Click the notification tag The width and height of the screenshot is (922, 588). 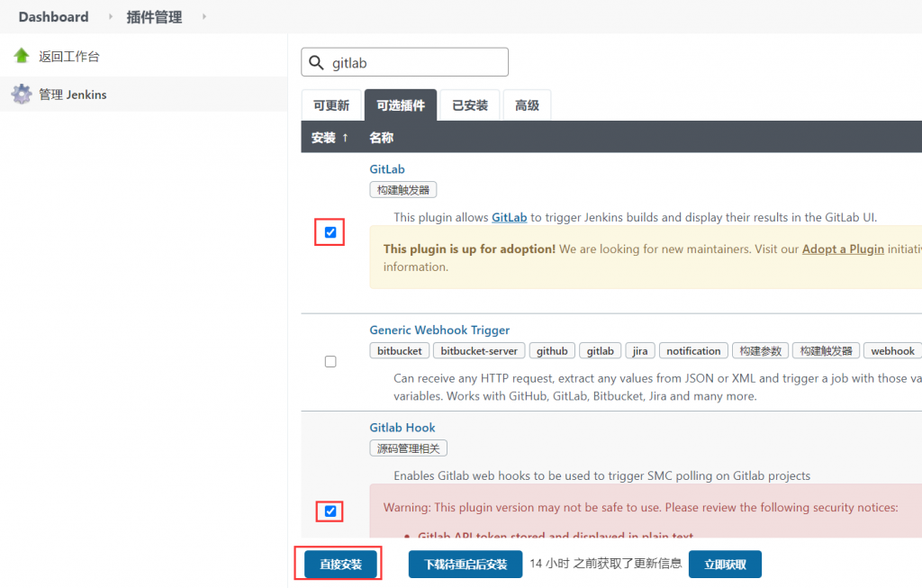(693, 351)
